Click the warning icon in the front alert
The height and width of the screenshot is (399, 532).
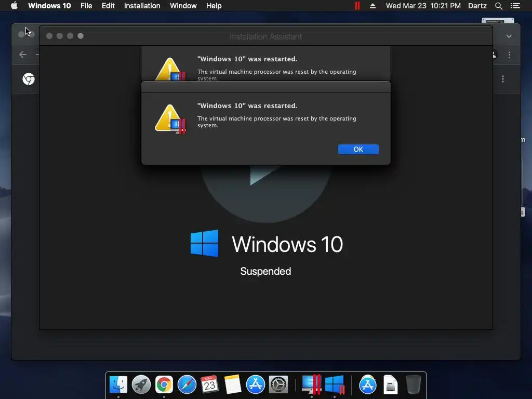tap(170, 119)
